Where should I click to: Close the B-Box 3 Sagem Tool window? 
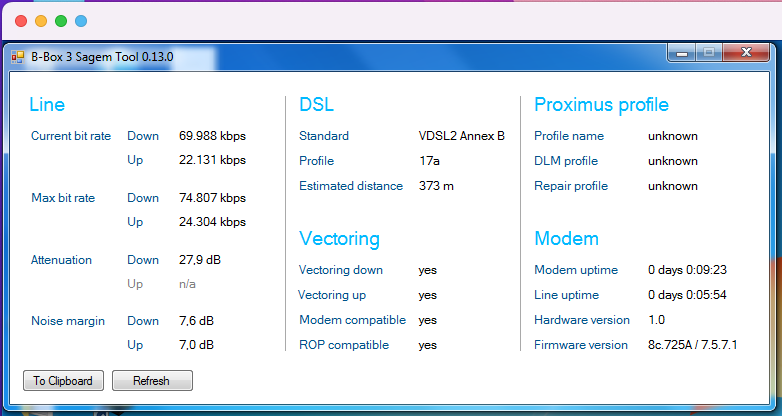(746, 52)
